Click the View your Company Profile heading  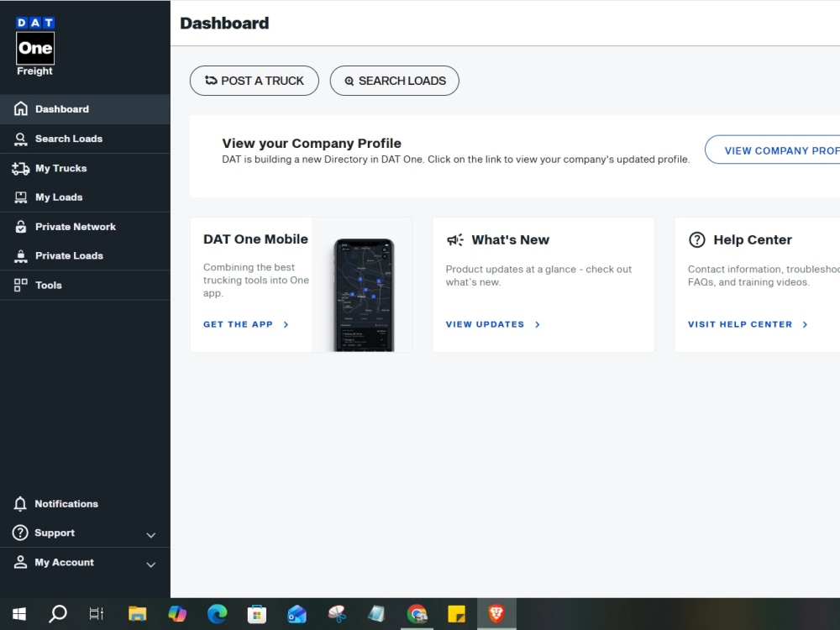[312, 144]
